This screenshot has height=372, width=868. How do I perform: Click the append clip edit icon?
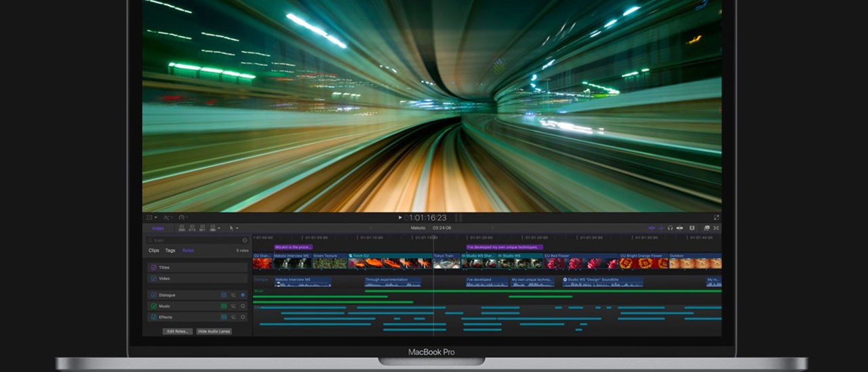pyautogui.click(x=202, y=228)
